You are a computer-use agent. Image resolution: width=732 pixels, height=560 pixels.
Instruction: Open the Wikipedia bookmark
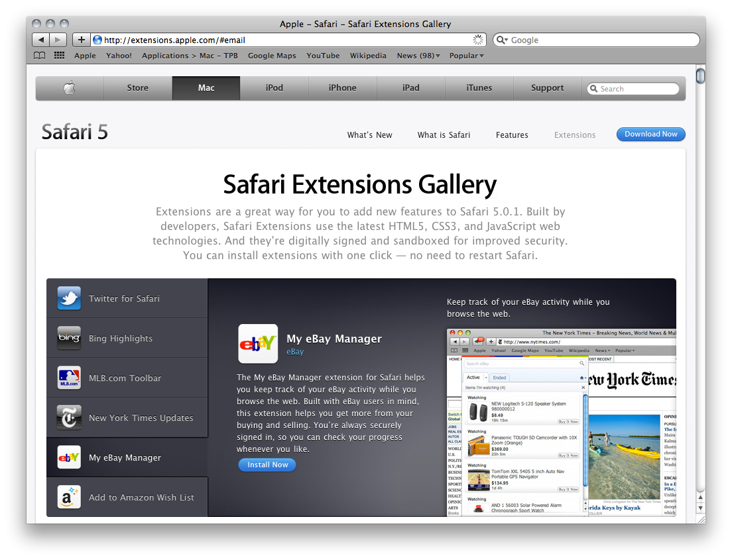point(369,56)
